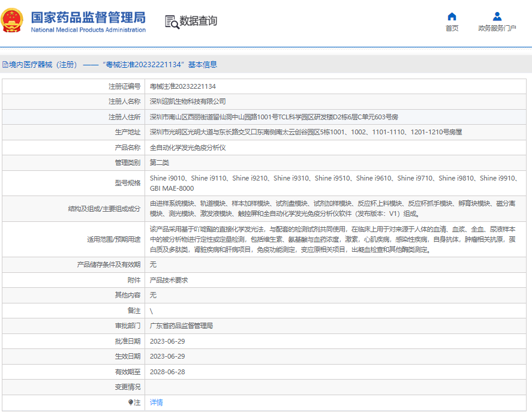The width and height of the screenshot is (532, 415).
Task: Click the bulb icon next to 注
Action: 131,402
